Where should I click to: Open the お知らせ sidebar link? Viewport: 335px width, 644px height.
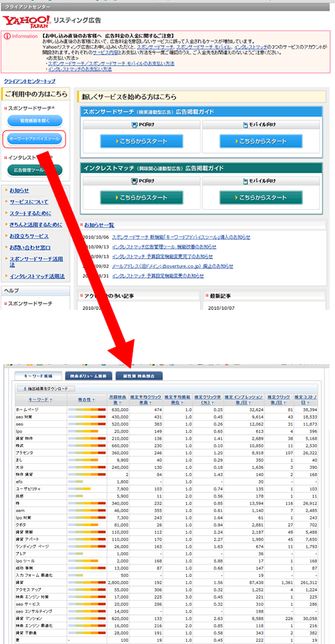[x=19, y=190]
